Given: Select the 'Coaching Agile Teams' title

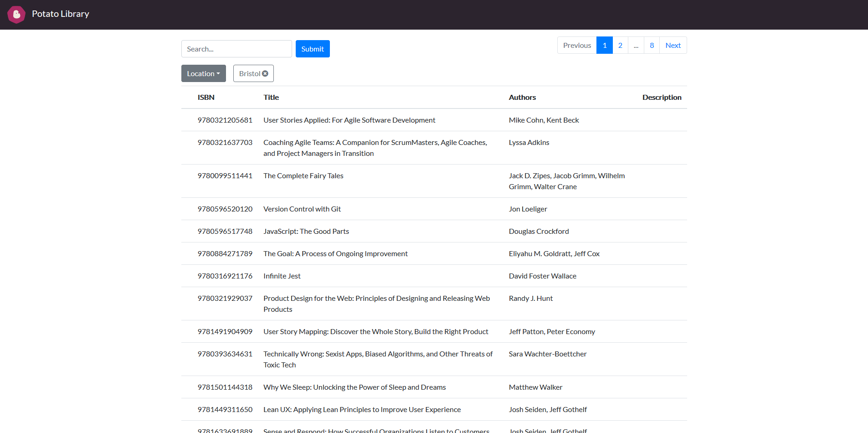Looking at the screenshot, I should click(x=375, y=148).
